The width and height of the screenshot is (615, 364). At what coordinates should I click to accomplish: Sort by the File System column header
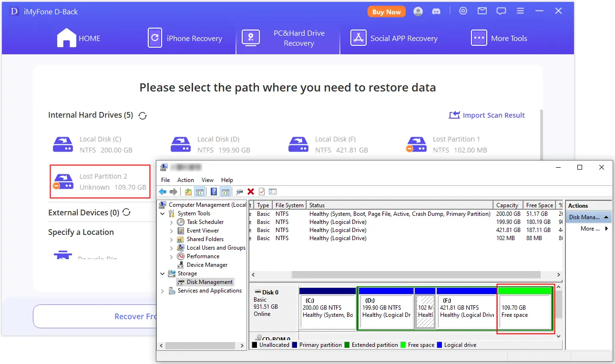tap(289, 205)
